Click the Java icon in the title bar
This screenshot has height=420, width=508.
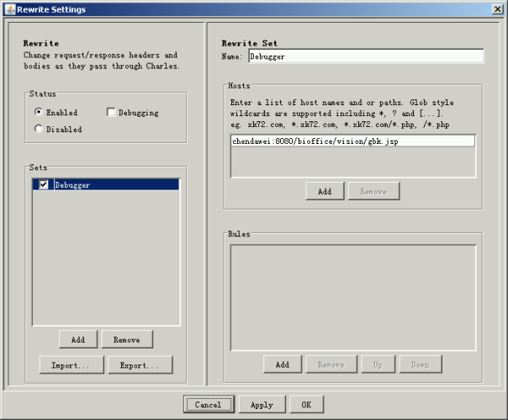pos(10,9)
